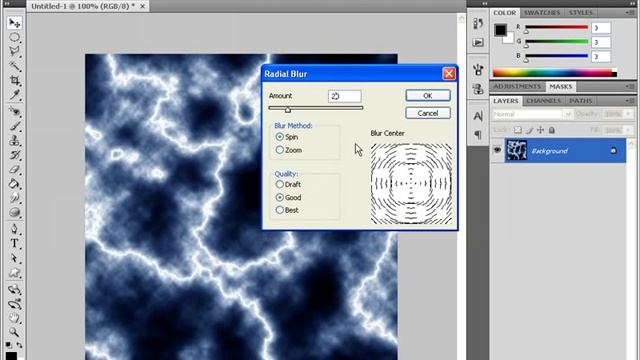Viewport: 640px width, 360px height.
Task: Click the foreground color swatch in Color panel
Action: (x=500, y=30)
